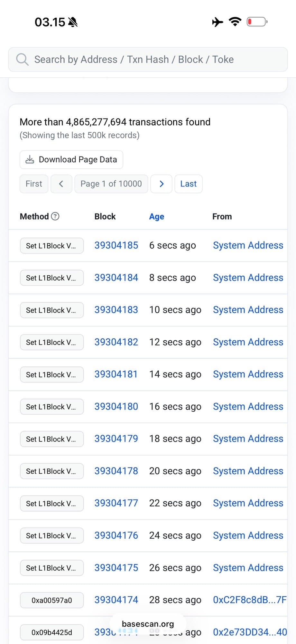Focus the Search by Address input field
This screenshot has width=296, height=644.
(154, 60)
